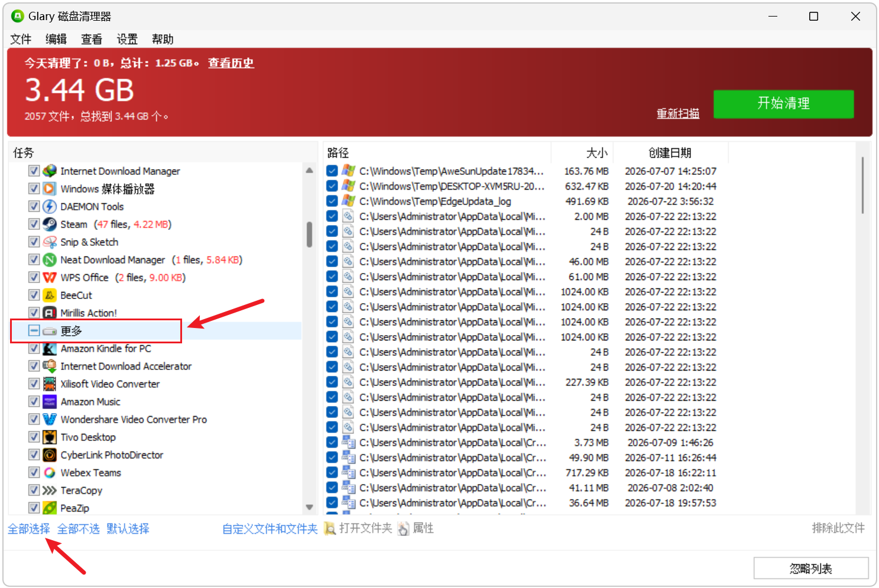Open the 帮助 menu
Image resolution: width=879 pixels, height=588 pixels.
[x=163, y=39]
